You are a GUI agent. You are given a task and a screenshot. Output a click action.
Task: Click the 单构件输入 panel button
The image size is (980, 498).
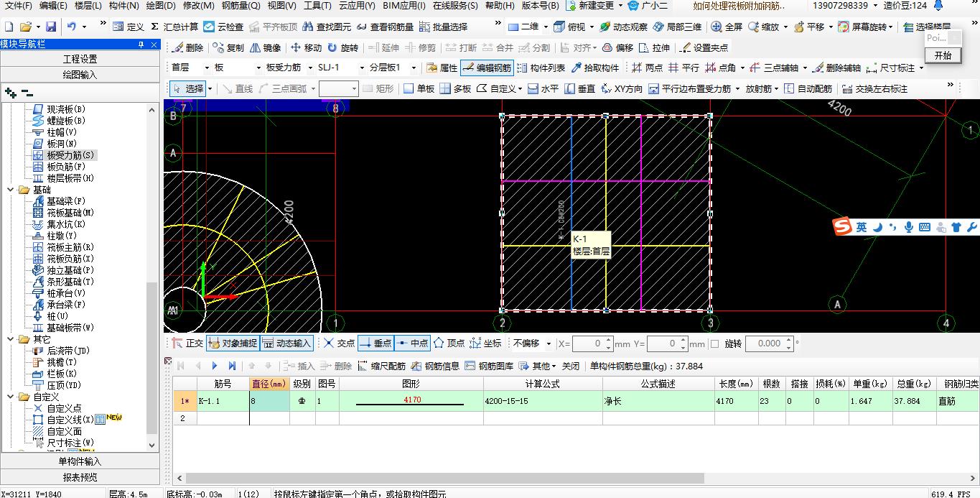(80, 461)
